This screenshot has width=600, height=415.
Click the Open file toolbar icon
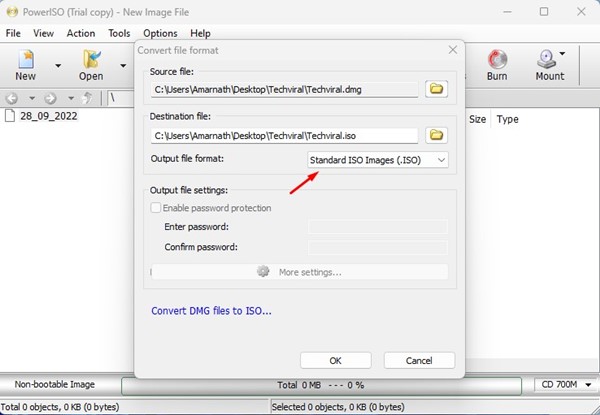91,65
